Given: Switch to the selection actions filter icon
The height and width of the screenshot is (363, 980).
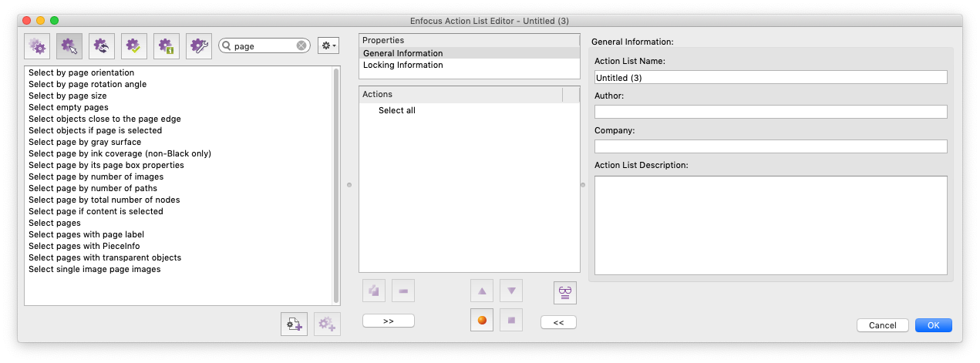Looking at the screenshot, I should 69,46.
